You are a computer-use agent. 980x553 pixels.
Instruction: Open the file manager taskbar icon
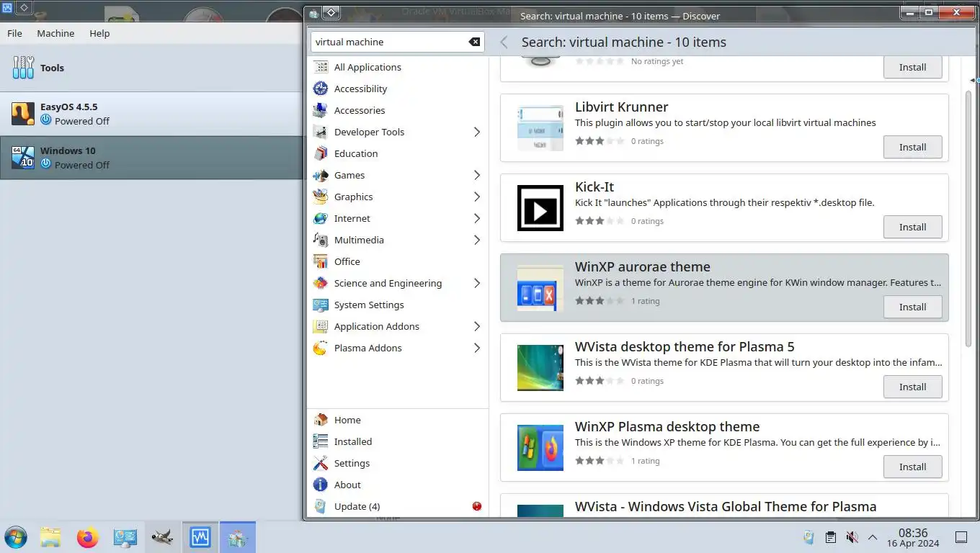tap(50, 537)
